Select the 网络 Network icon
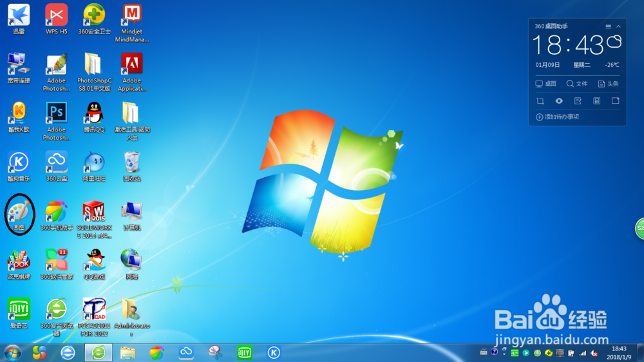This screenshot has width=644, height=362. [132, 264]
